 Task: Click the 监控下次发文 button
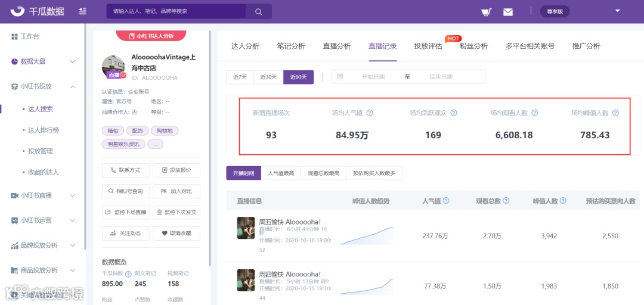(x=176, y=212)
